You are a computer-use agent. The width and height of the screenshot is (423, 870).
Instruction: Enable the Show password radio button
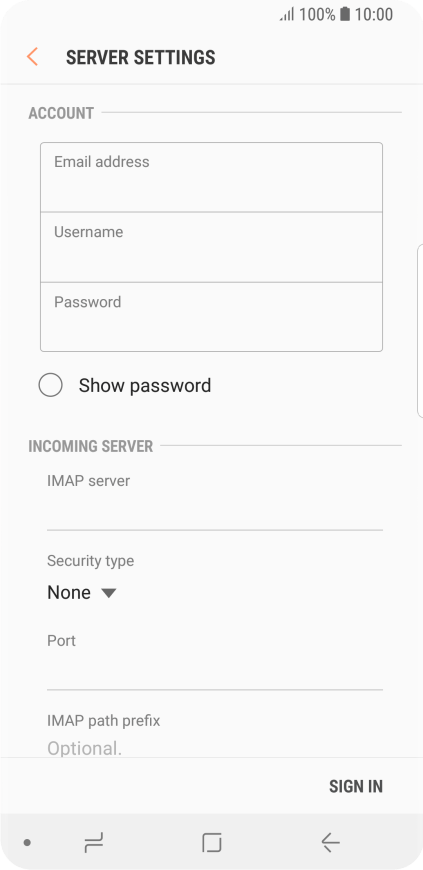pyautogui.click(x=51, y=385)
